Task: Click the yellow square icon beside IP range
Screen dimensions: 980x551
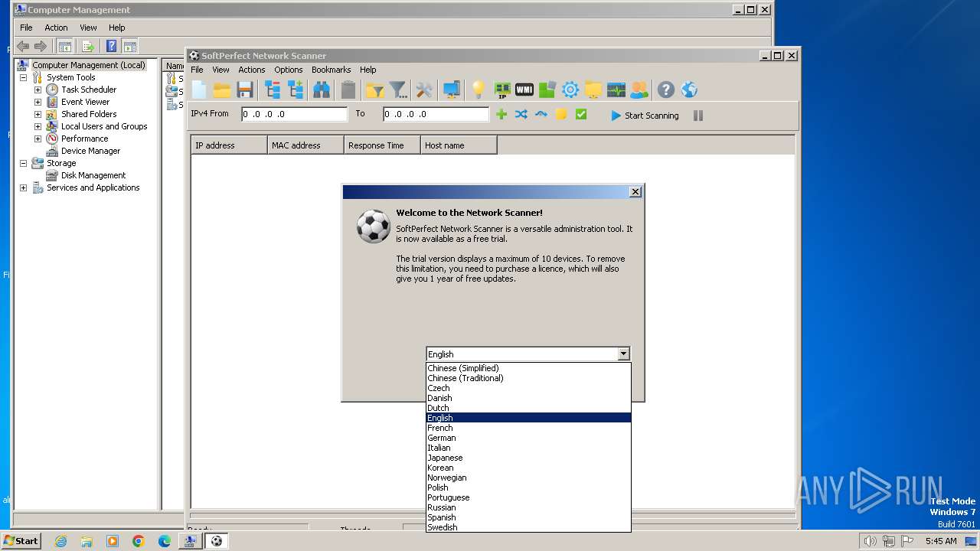Action: click(x=561, y=114)
